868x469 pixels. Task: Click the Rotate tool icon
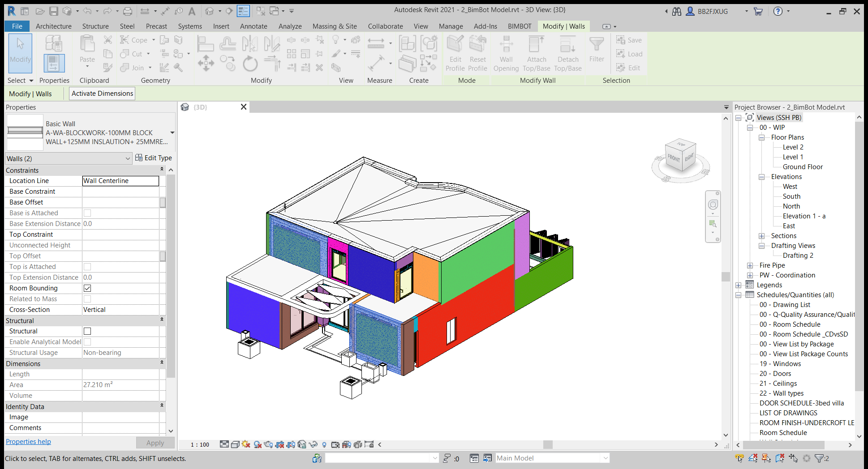tap(250, 64)
